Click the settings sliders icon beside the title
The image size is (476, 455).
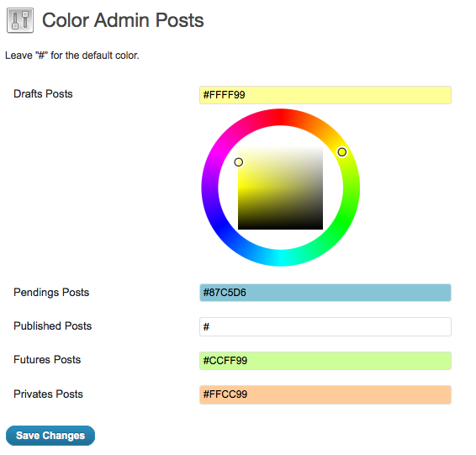(x=20, y=20)
